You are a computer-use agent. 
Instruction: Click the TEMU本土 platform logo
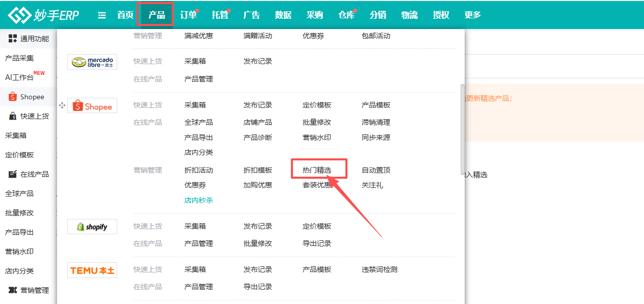[92, 270]
